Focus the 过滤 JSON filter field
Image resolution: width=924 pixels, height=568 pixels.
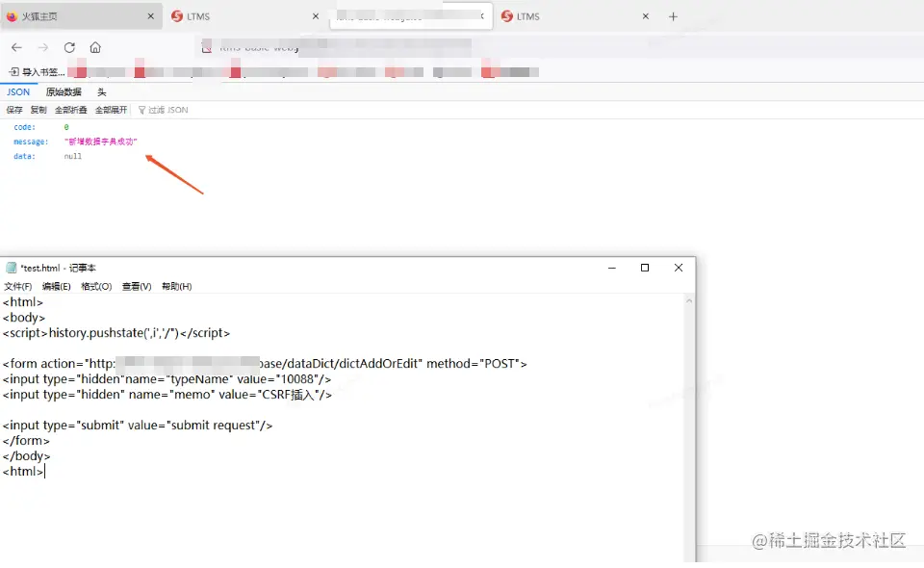pyautogui.click(x=167, y=110)
